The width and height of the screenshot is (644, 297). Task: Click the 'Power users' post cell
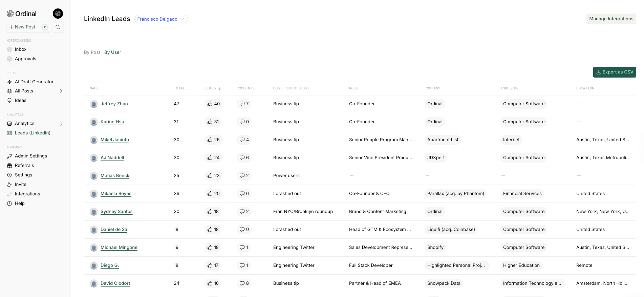tap(286, 176)
